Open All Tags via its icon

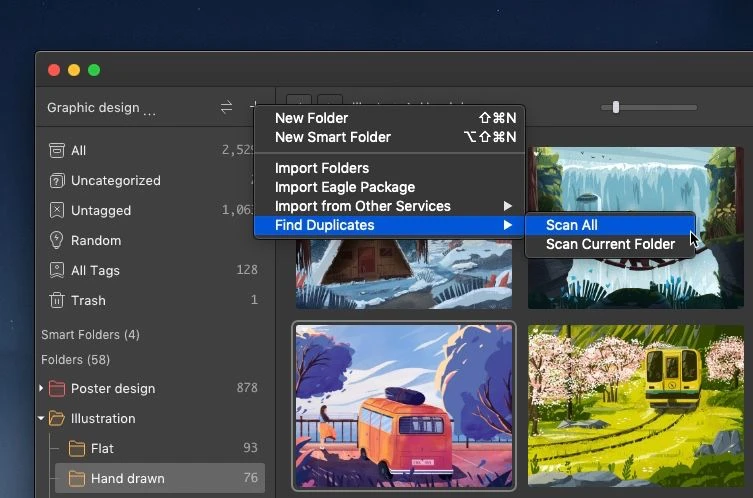coord(57,270)
